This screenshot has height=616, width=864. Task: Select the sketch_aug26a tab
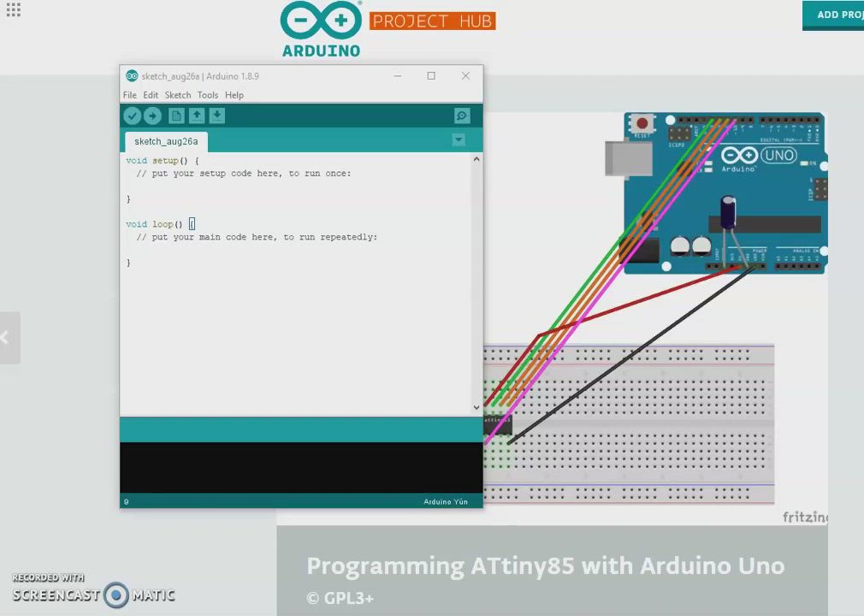[166, 141]
